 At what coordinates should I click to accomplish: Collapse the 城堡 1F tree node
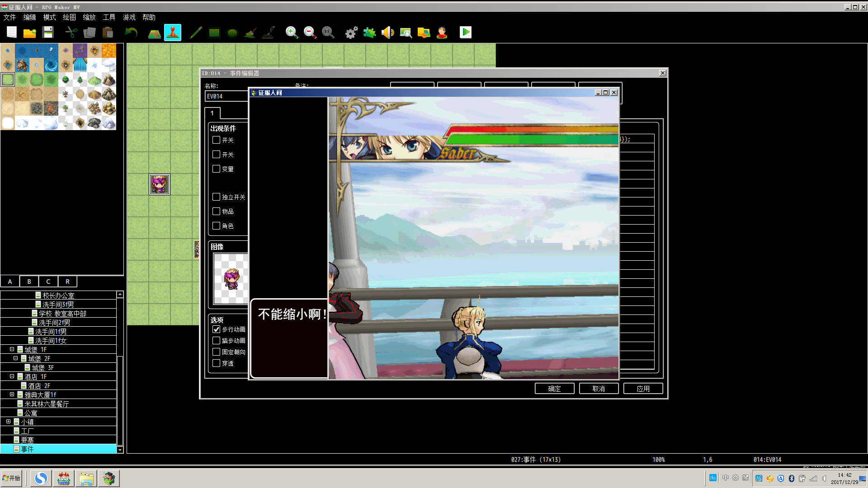pos(12,349)
